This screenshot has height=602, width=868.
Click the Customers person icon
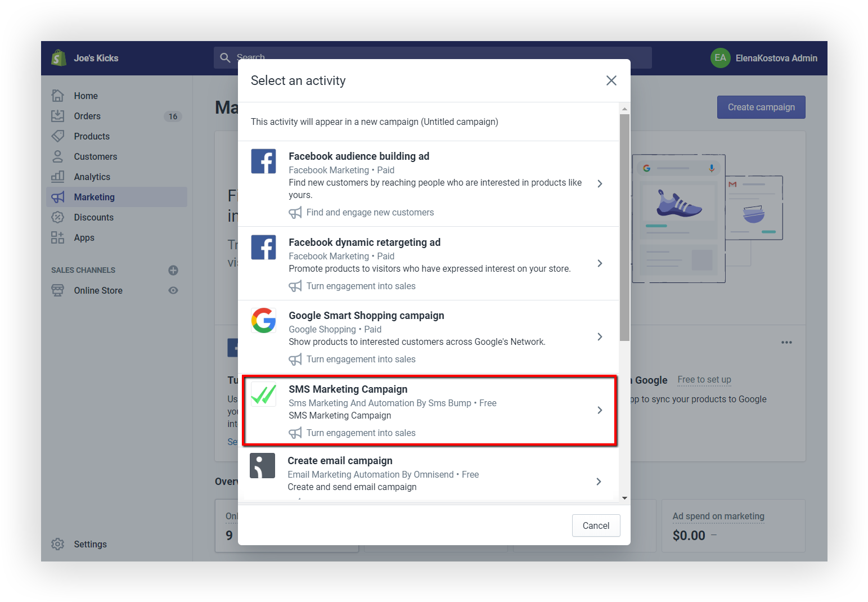click(57, 156)
